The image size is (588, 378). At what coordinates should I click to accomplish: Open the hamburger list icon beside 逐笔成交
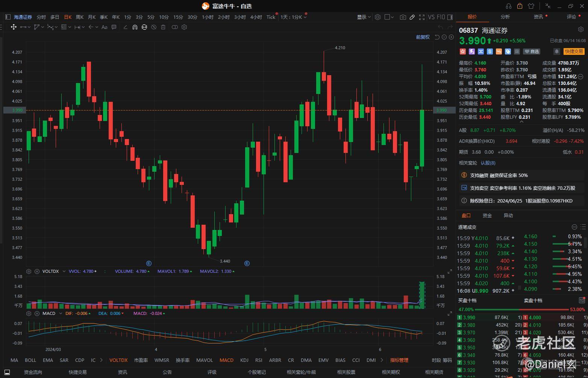[x=583, y=227]
